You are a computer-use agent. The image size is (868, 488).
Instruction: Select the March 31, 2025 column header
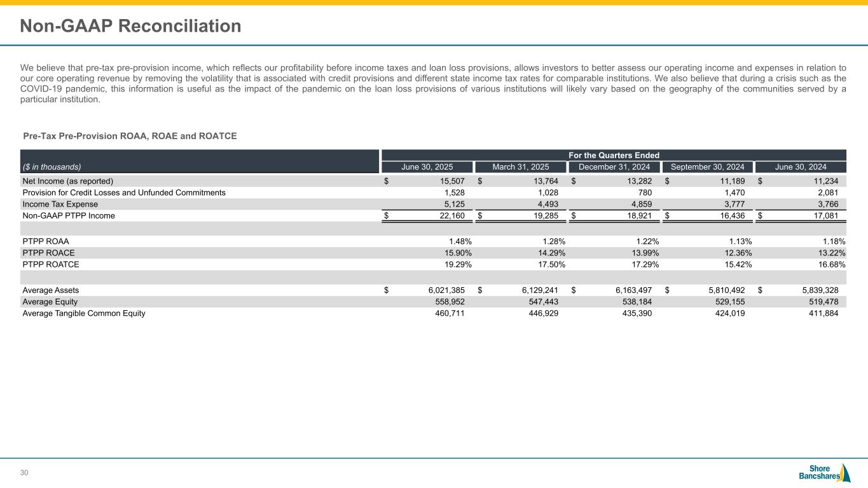tap(520, 167)
